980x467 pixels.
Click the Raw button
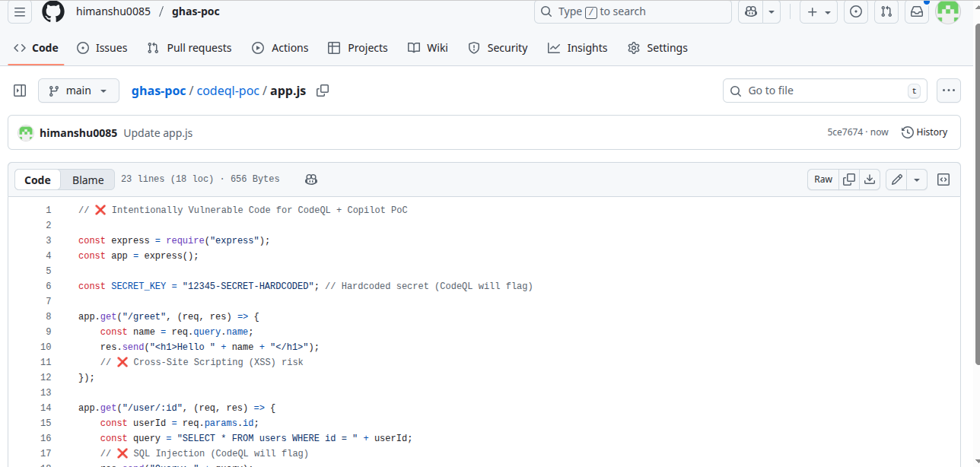pyautogui.click(x=822, y=179)
